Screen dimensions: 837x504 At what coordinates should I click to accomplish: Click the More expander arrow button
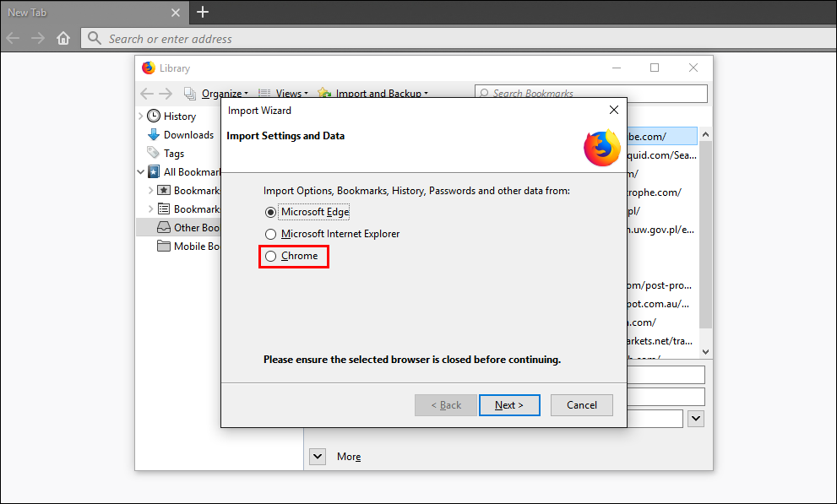[x=318, y=457]
